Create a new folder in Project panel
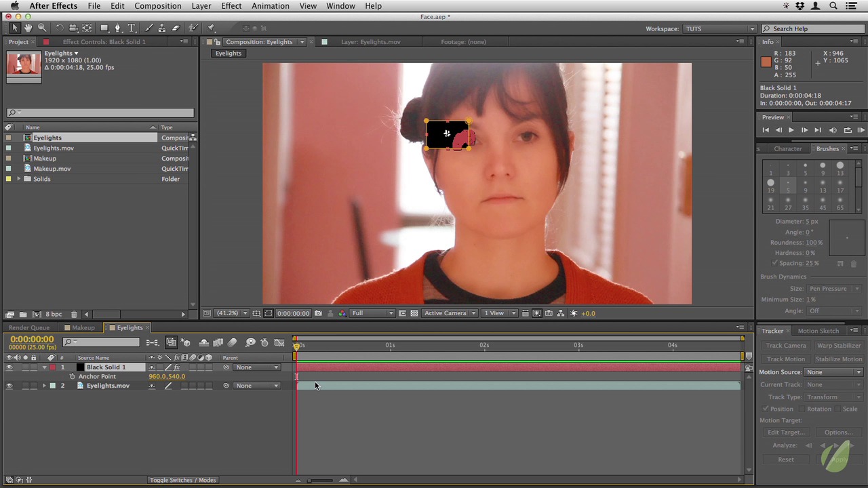Image resolution: width=868 pixels, height=488 pixels. click(x=22, y=314)
